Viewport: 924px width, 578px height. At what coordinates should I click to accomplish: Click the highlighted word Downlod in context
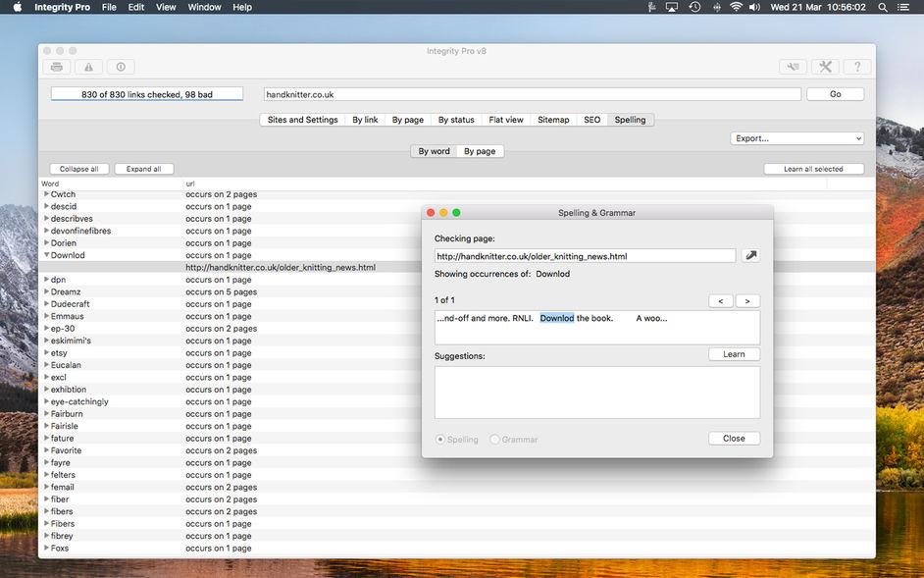[557, 318]
